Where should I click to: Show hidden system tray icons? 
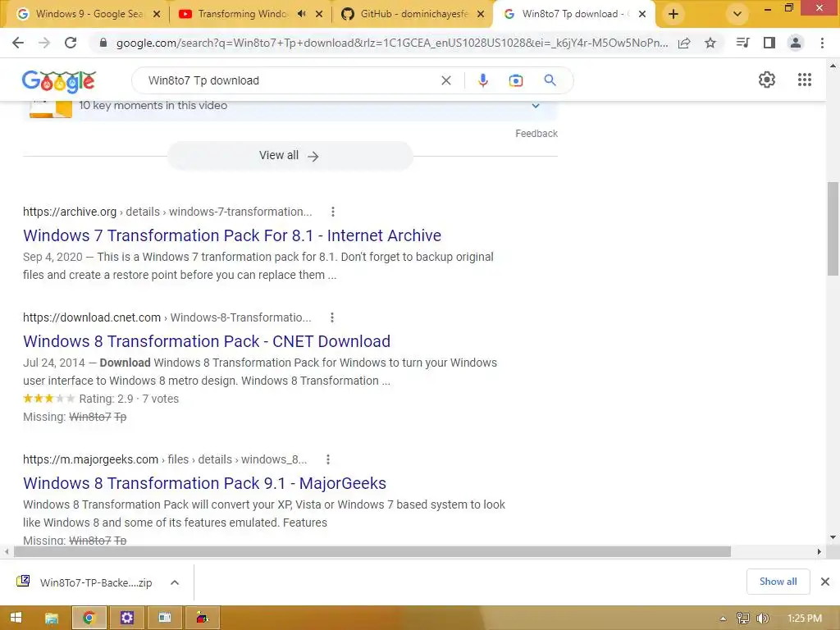[x=724, y=619]
